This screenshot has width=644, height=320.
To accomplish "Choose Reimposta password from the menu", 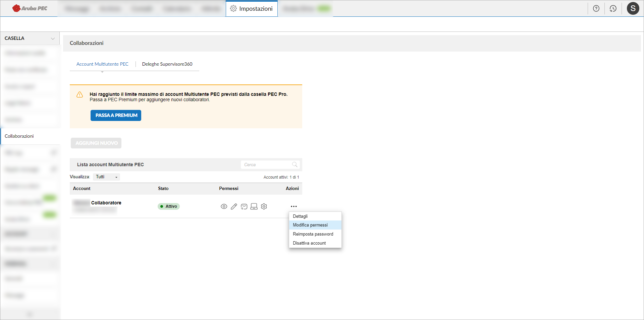I will click(315, 234).
